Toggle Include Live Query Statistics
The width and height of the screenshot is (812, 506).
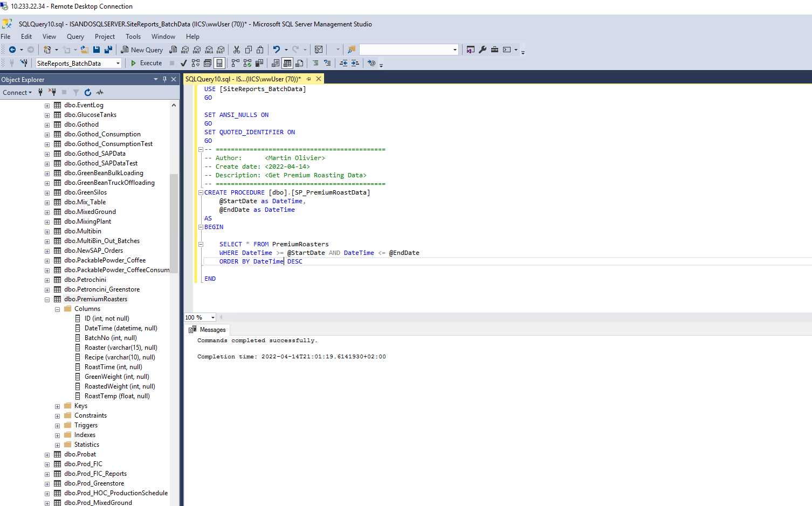coord(247,63)
